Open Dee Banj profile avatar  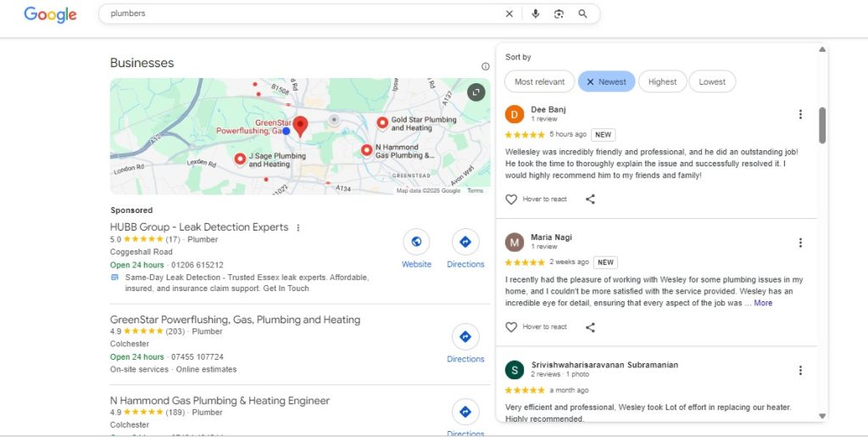click(x=515, y=114)
